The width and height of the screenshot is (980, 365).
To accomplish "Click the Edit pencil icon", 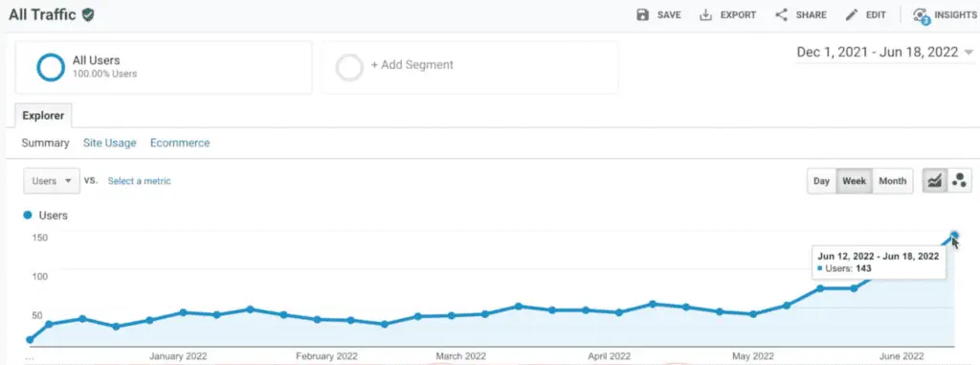I will pos(851,14).
